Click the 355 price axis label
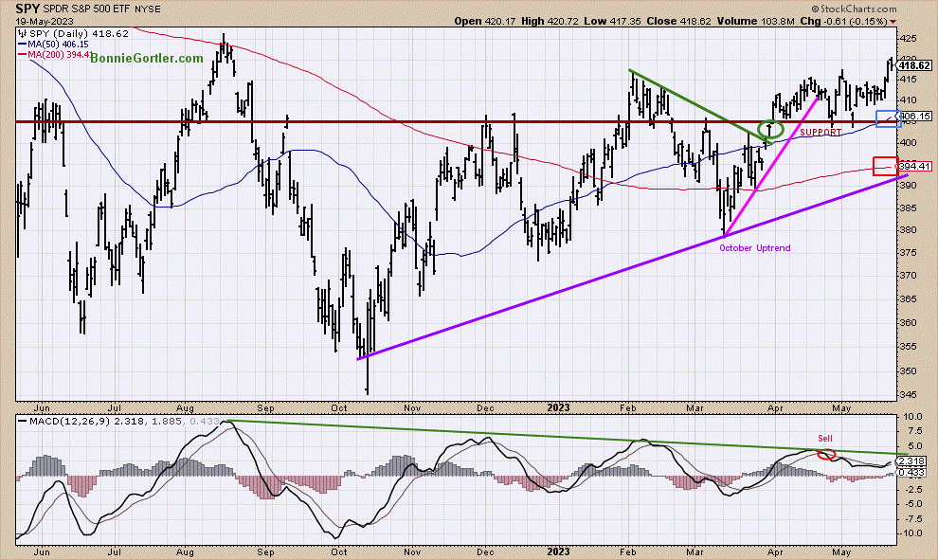Viewport: 938px width, 560px height. click(908, 347)
